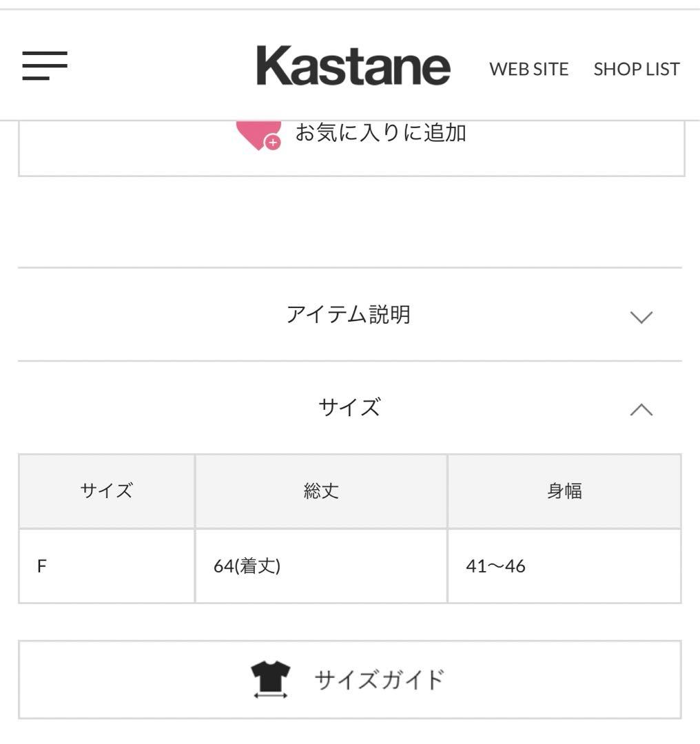Open the WEB SITE link

tap(528, 69)
